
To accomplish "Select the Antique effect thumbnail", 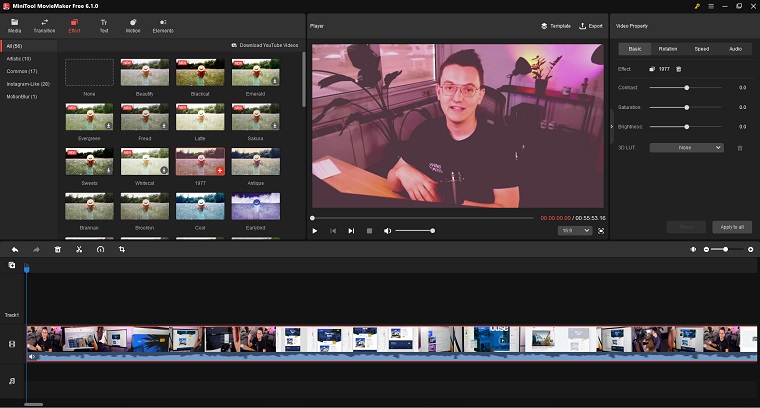I will coord(255,162).
